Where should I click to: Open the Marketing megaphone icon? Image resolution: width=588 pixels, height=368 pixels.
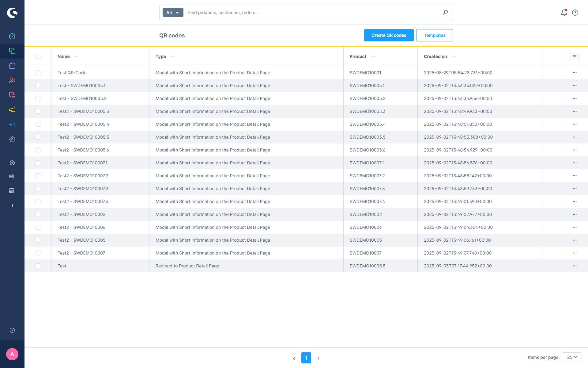tap(12, 110)
